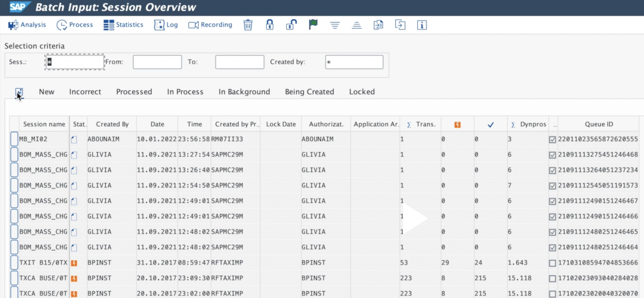Switch to the Incorrect tab
644x298 pixels.
(85, 91)
